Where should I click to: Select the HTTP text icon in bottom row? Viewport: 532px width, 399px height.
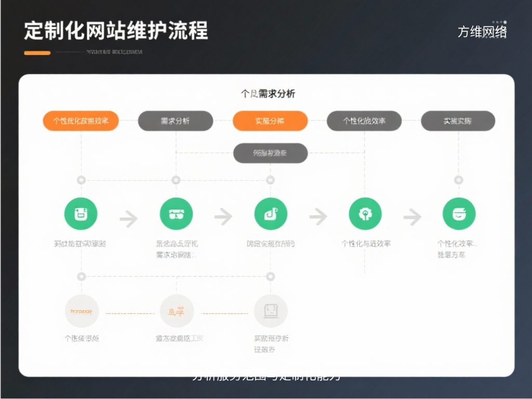[x=81, y=311]
